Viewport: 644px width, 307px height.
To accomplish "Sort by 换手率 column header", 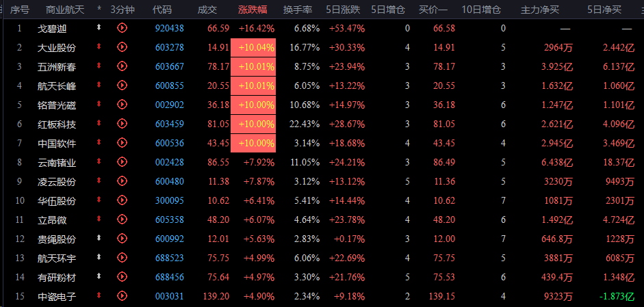I will point(298,10).
